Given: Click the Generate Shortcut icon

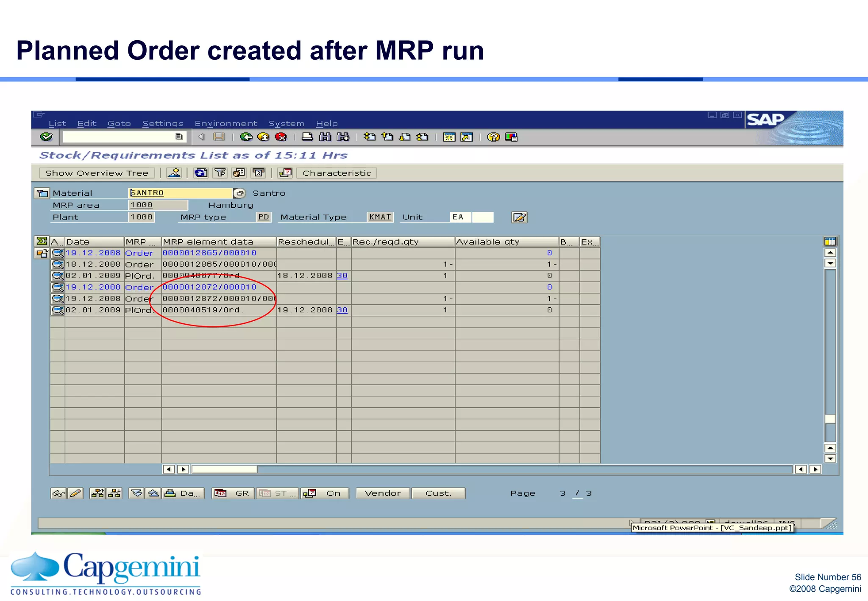Looking at the screenshot, I should pos(467,137).
